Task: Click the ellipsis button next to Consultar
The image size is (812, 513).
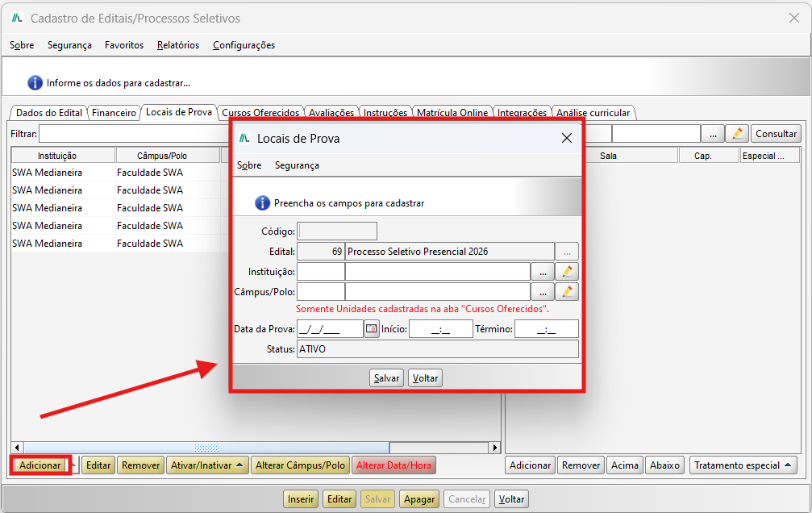Action: pos(713,134)
